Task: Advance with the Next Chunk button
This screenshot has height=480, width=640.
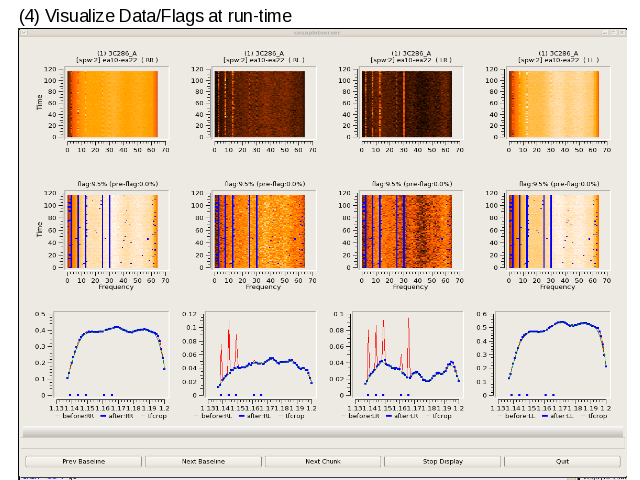Action: pyautogui.click(x=323, y=461)
